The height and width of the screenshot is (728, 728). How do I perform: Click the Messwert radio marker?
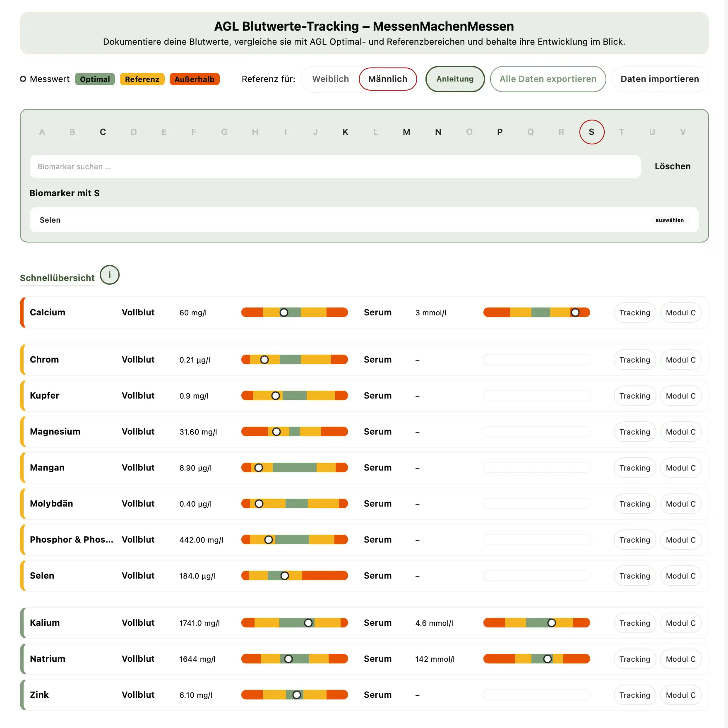pyautogui.click(x=23, y=79)
